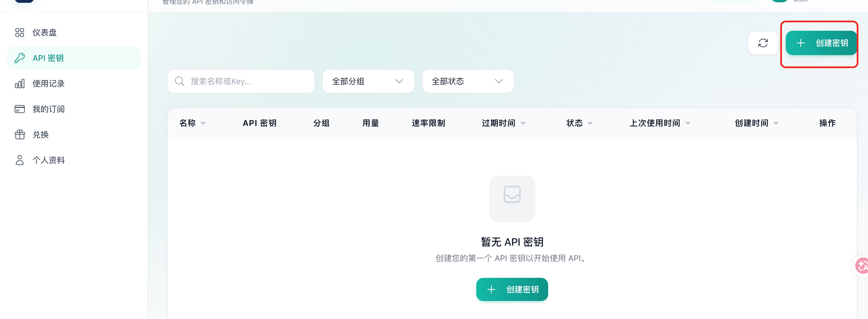The height and width of the screenshot is (319, 868).
Task: Click the empty inbox placeholder icon
Action: click(512, 199)
